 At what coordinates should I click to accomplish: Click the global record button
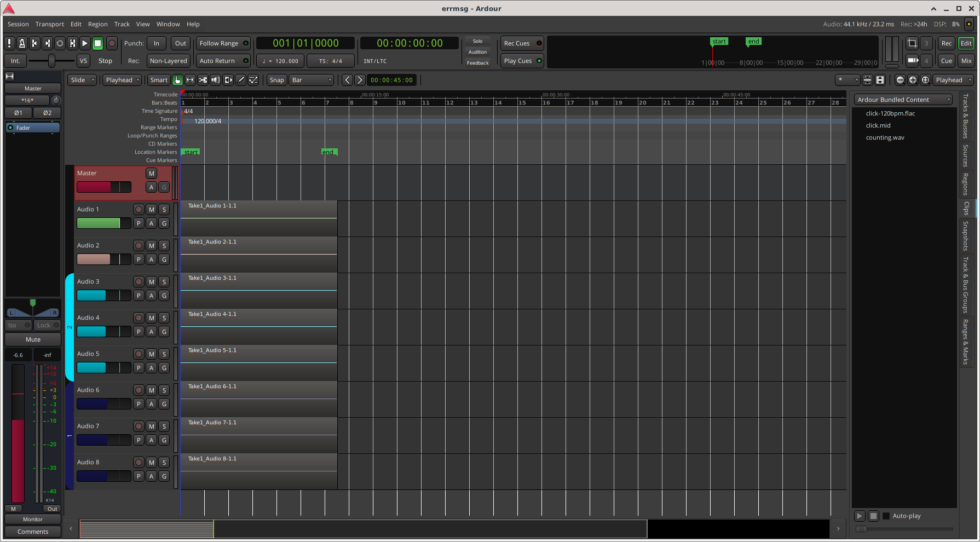(112, 43)
